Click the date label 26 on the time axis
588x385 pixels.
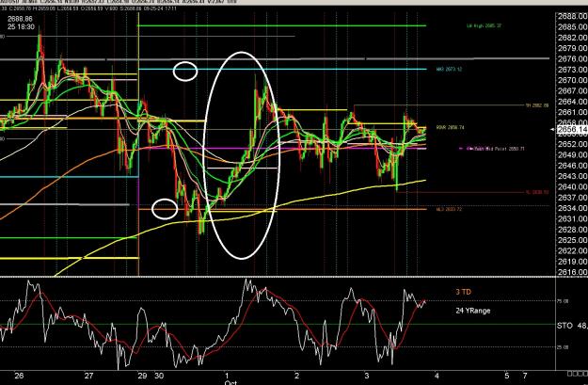coord(19,376)
